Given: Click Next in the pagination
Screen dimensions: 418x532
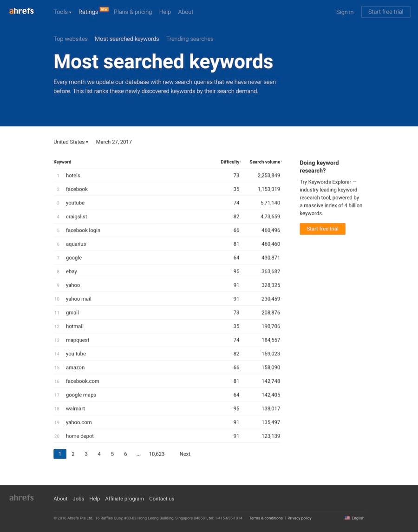Looking at the screenshot, I should click(185, 454).
